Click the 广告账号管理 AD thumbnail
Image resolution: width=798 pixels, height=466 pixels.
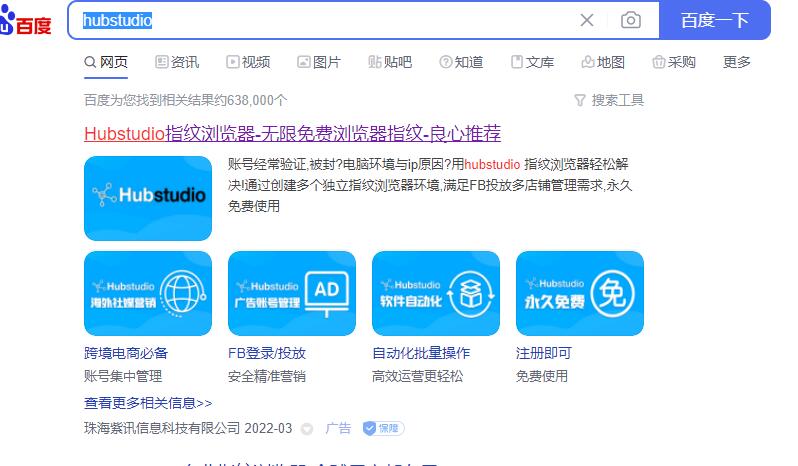click(292, 294)
